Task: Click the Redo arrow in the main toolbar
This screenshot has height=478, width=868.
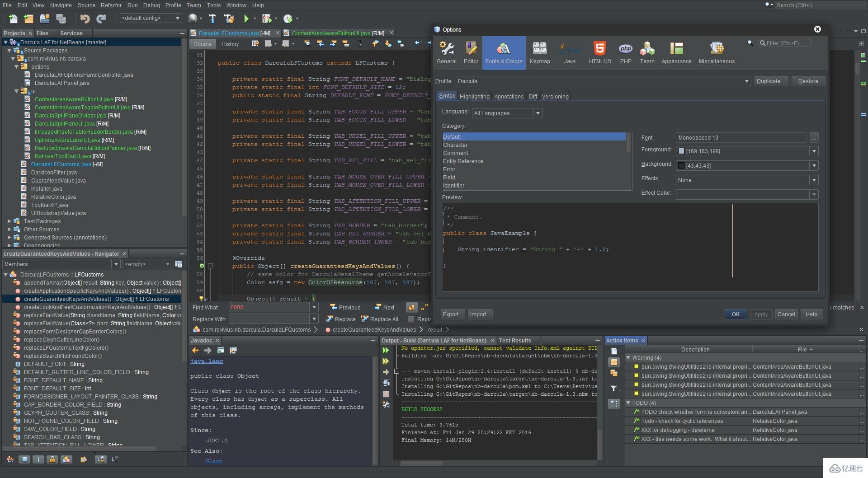Action: [x=101, y=19]
